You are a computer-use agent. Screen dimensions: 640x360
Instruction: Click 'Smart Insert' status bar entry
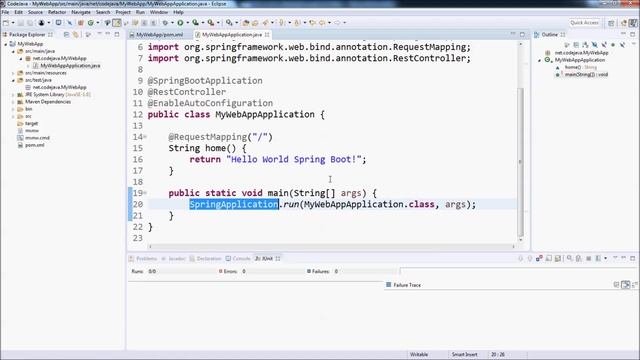tap(464, 354)
